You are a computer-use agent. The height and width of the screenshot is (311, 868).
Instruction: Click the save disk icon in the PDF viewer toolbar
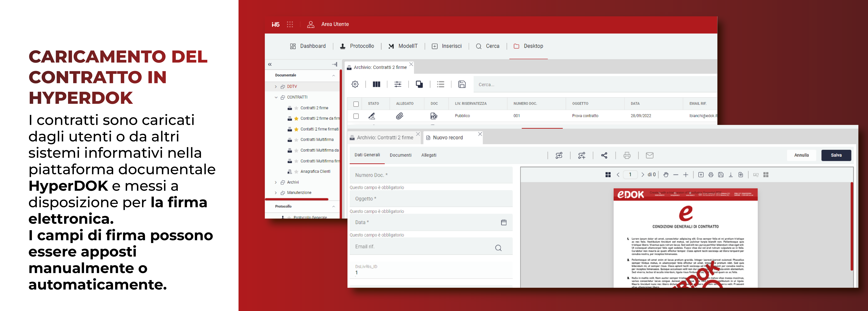[x=721, y=175]
